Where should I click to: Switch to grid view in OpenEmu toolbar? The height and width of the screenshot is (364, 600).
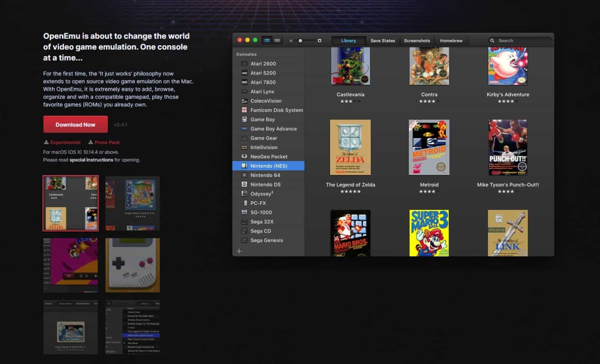click(x=267, y=41)
